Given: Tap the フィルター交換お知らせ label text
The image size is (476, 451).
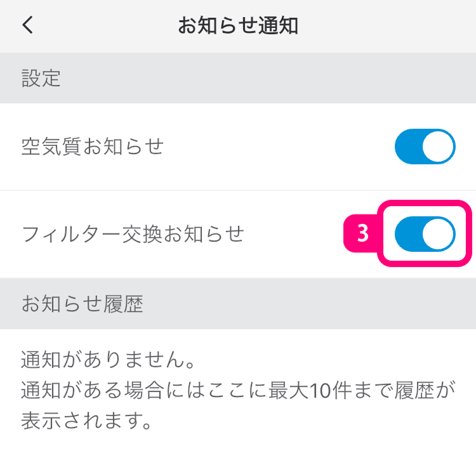Looking at the screenshot, I should tap(133, 234).
